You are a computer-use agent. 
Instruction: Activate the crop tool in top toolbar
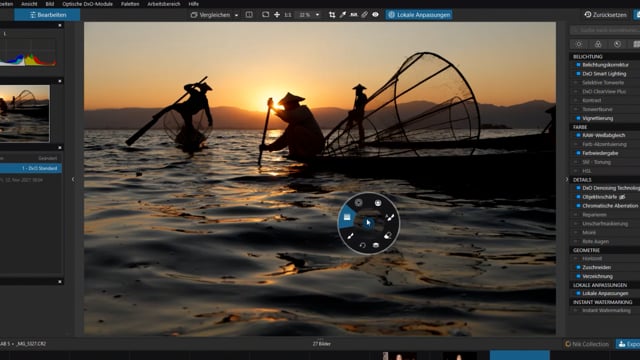tap(332, 15)
